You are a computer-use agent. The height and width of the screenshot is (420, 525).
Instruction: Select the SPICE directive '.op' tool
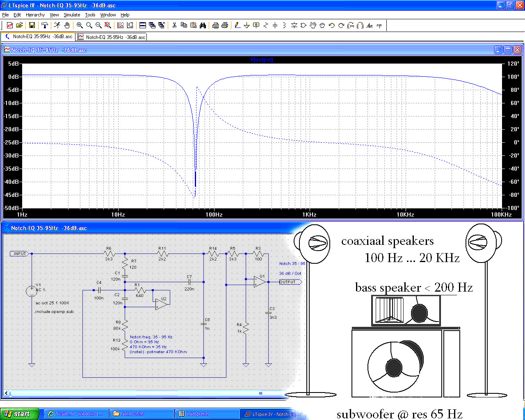click(379, 25)
